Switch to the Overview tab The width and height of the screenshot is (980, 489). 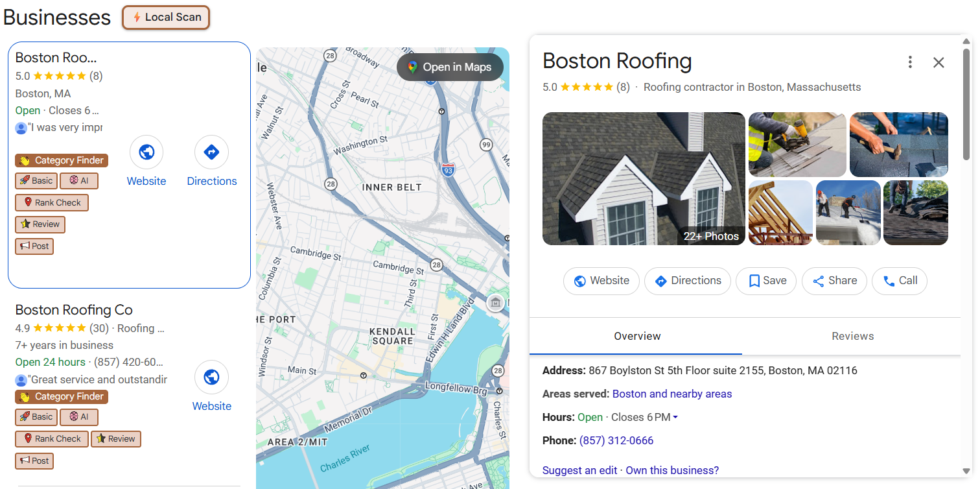(636, 336)
